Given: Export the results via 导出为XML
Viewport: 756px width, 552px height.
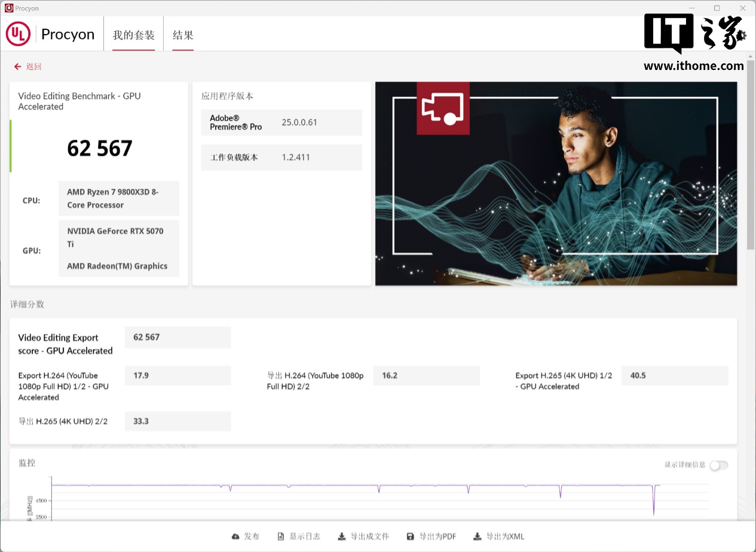Looking at the screenshot, I should pos(498,536).
